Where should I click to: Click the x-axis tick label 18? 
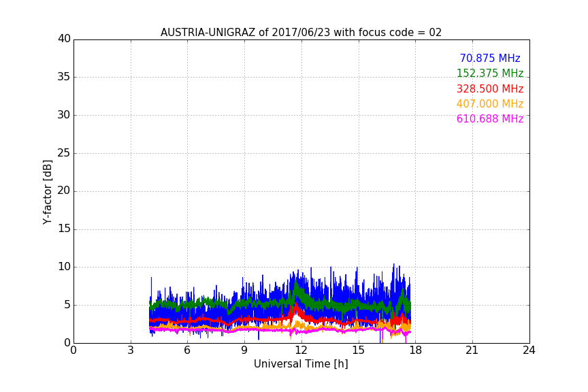[x=416, y=350]
